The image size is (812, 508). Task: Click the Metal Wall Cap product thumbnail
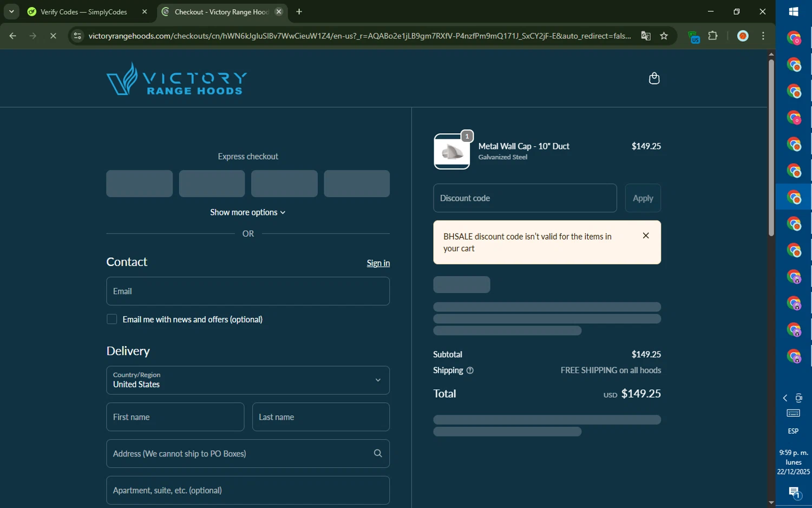[x=451, y=152]
